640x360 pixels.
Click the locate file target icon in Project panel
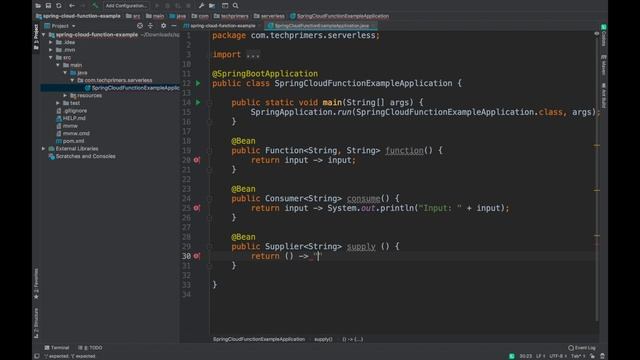click(x=140, y=26)
